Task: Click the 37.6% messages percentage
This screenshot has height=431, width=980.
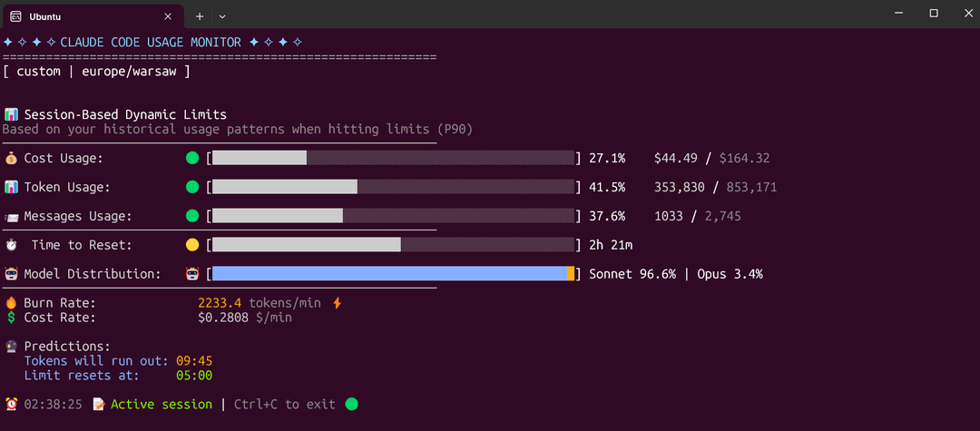Action: point(607,216)
